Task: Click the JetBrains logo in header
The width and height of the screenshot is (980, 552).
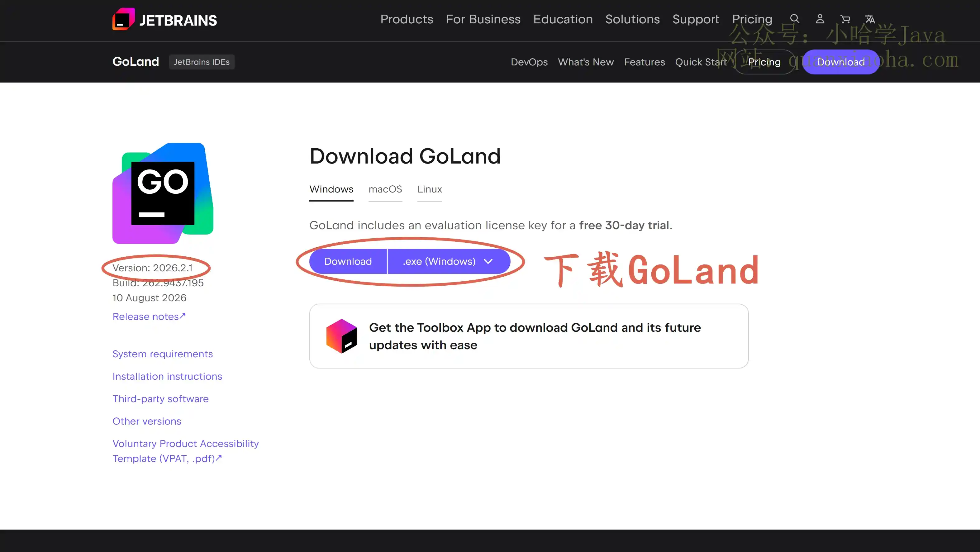Action: (x=164, y=19)
